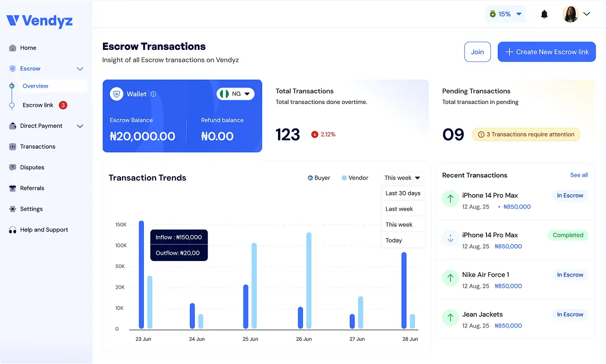Open the 15% progress dropdown
606x364 pixels.
[x=505, y=14]
